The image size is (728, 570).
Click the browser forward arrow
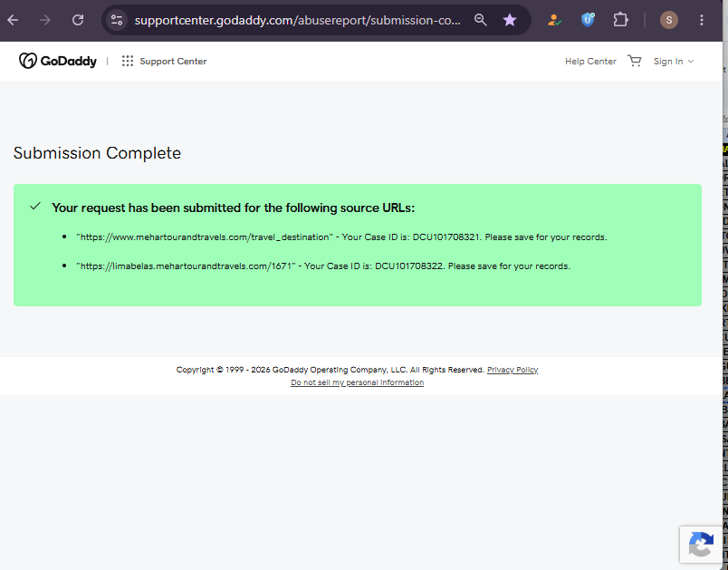(x=45, y=20)
